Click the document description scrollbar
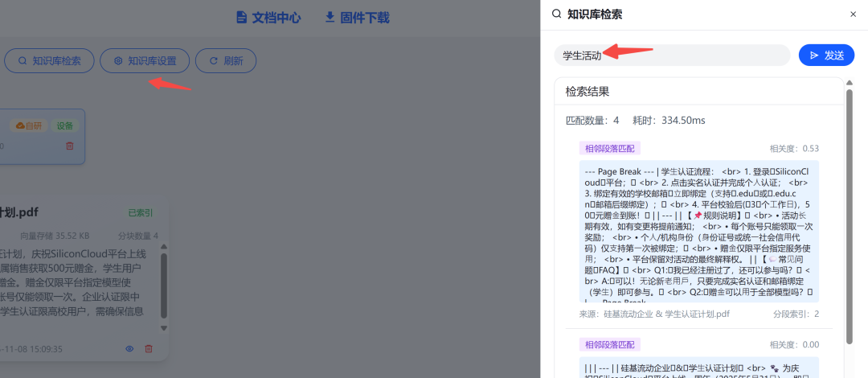The width and height of the screenshot is (868, 378). tap(163, 286)
